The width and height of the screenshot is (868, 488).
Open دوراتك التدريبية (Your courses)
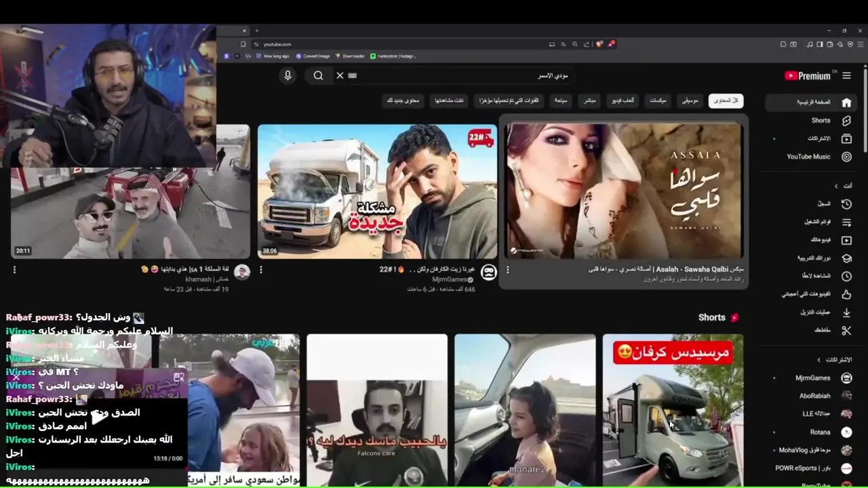point(810,258)
